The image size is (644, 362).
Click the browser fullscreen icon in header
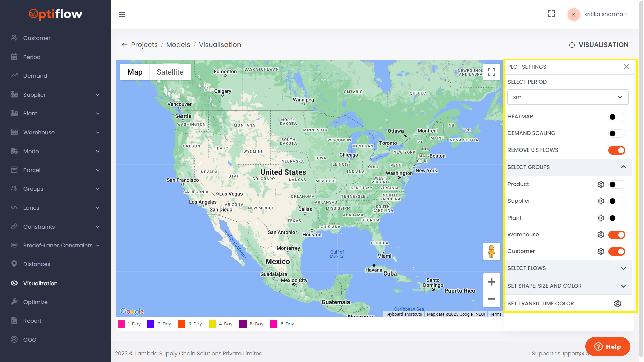[x=551, y=14]
